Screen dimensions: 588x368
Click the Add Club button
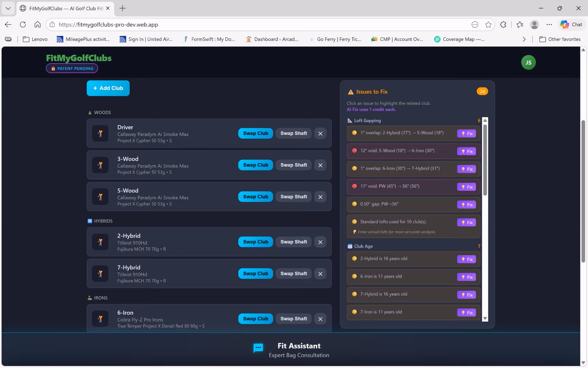coord(108,88)
